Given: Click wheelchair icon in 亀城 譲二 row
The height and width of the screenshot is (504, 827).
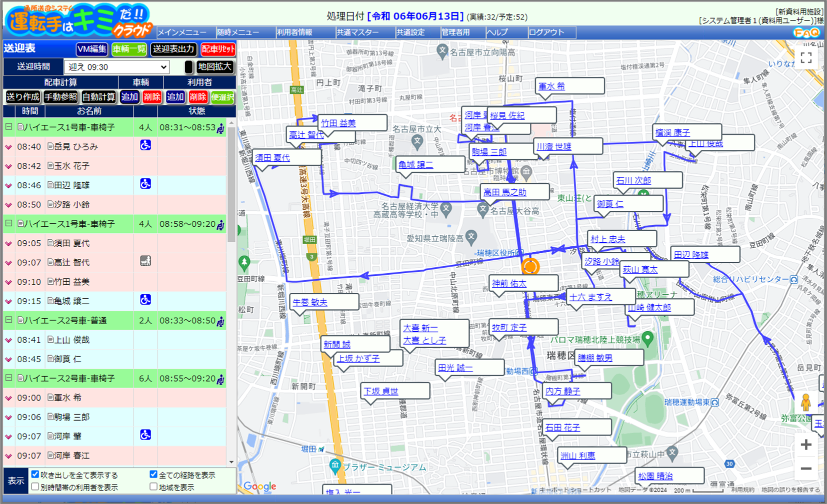Looking at the screenshot, I should (145, 299).
